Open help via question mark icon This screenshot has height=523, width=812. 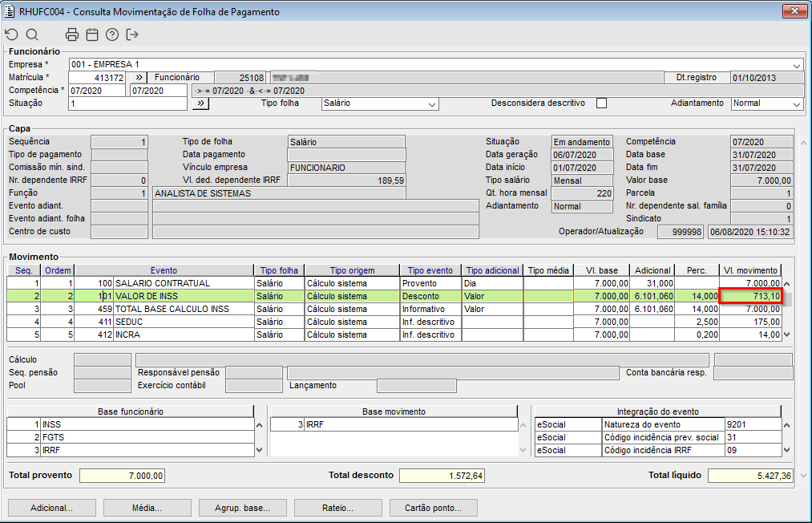pyautogui.click(x=112, y=34)
